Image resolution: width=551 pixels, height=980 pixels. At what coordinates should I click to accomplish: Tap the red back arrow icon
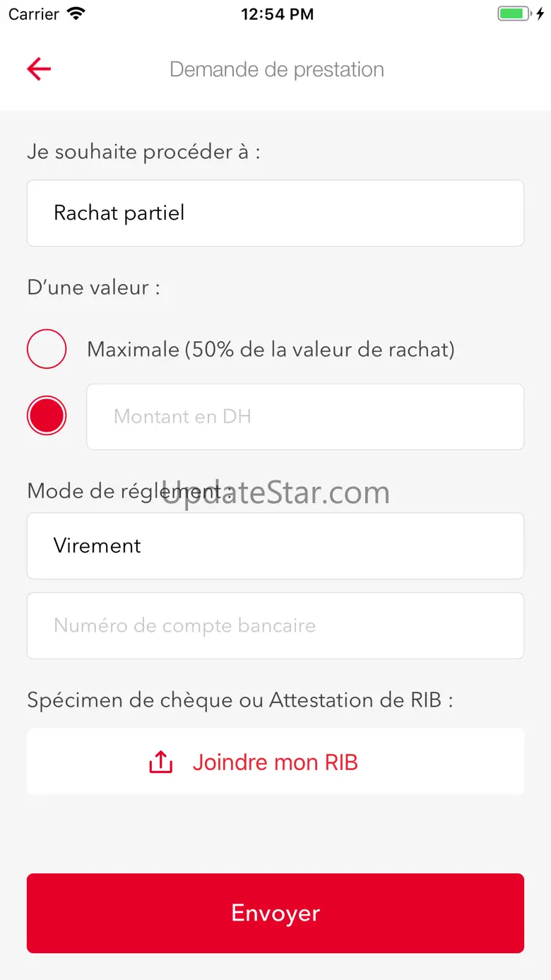tap(39, 69)
